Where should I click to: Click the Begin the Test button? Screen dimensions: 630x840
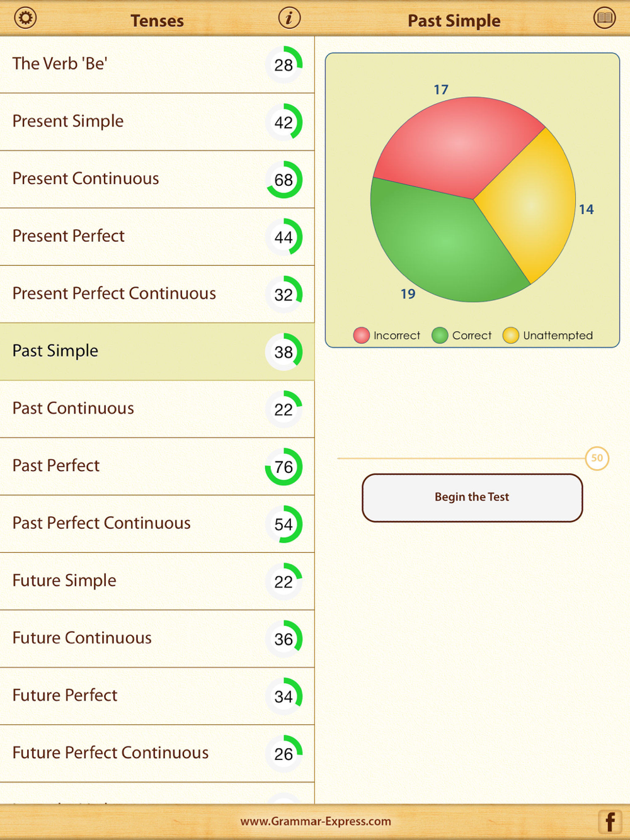coord(472,497)
